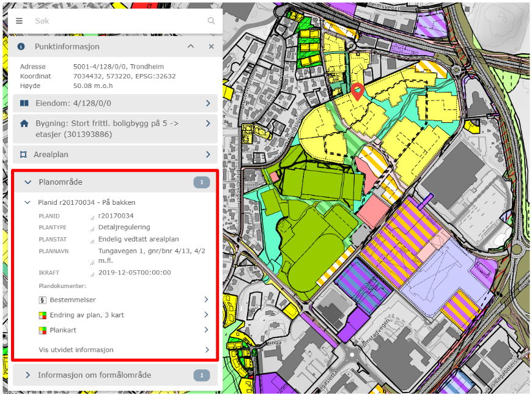This screenshot has width=532, height=395.
Task: Collapse the Punktinformasjon panel
Action: coord(191,46)
